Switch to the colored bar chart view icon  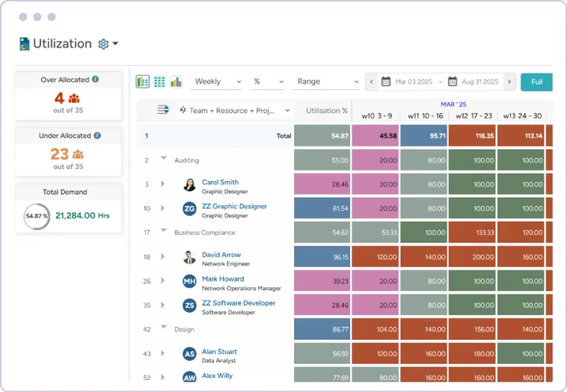tap(176, 82)
